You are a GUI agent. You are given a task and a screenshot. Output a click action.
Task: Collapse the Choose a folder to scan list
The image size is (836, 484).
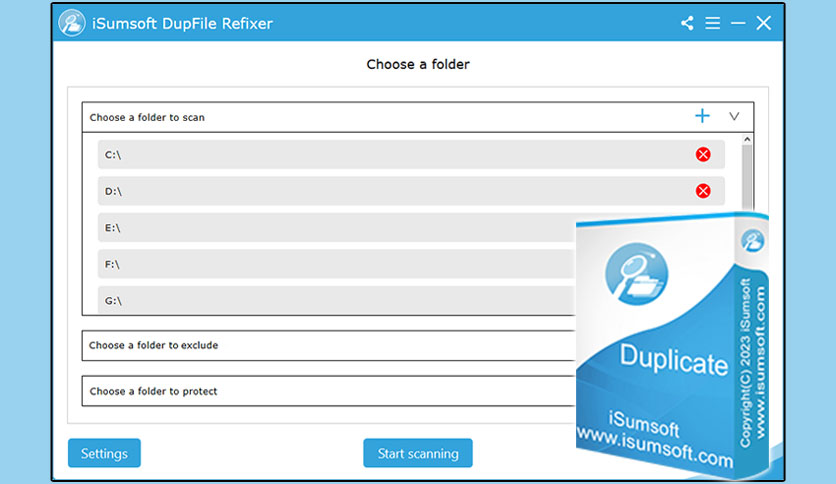point(734,116)
